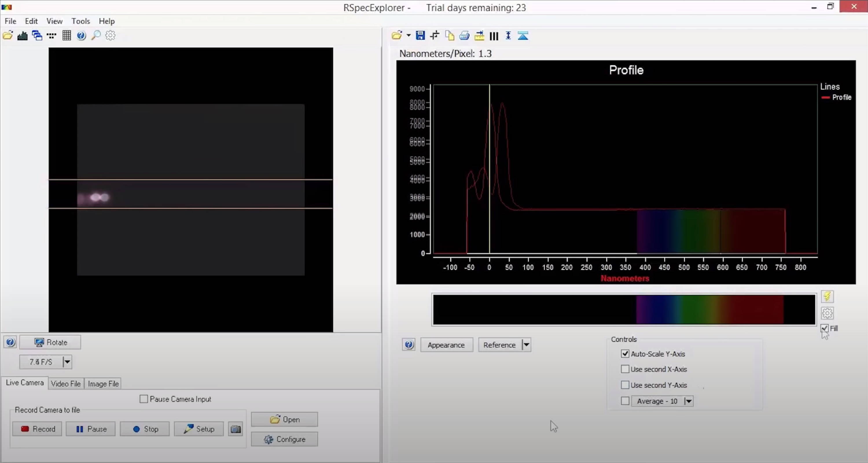This screenshot has width=868, height=463.
Task: Click the grid overlay icon
Action: point(66,35)
